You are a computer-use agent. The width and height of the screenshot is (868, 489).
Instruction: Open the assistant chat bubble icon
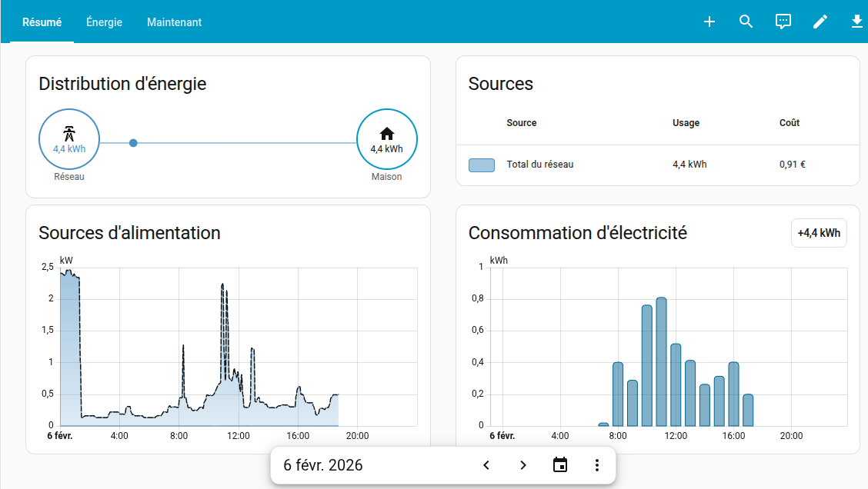pos(783,22)
